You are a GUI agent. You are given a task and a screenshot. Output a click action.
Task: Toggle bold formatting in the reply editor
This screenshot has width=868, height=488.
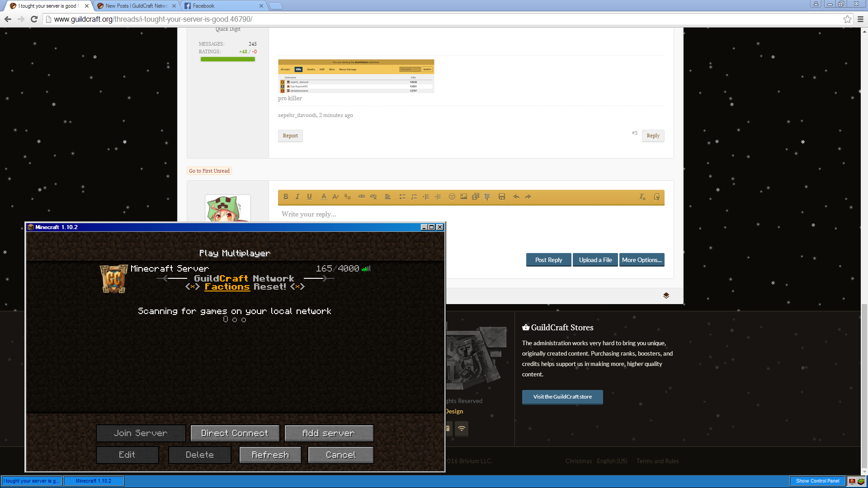pyautogui.click(x=286, y=197)
